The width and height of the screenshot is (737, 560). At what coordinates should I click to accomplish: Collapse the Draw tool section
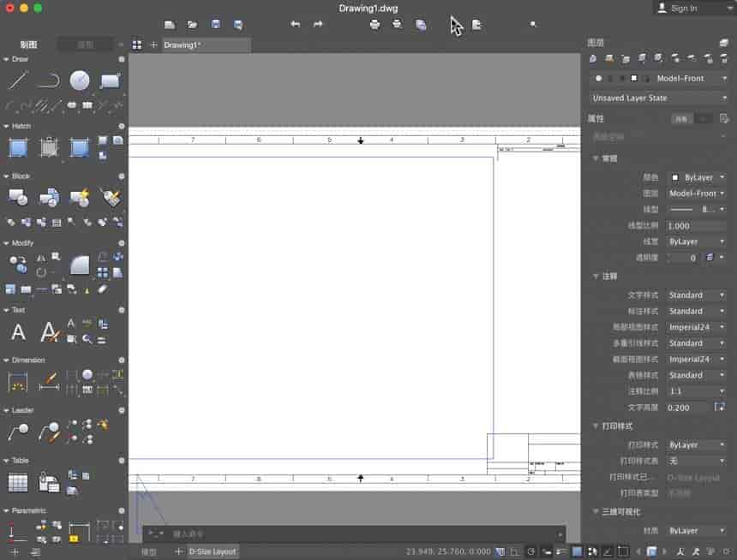click(7, 59)
